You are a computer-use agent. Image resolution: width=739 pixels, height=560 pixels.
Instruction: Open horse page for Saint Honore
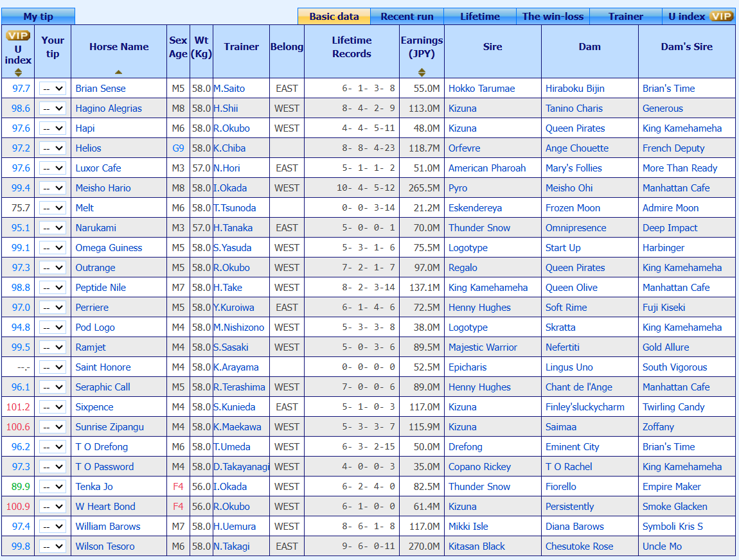(103, 367)
